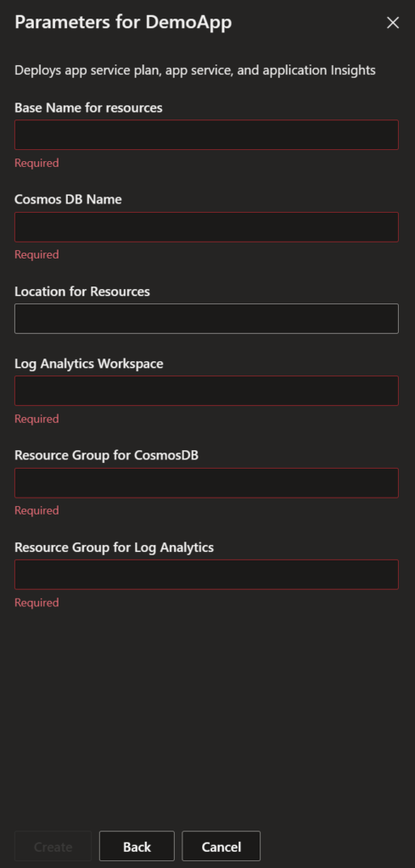This screenshot has width=415, height=868.
Task: Click the 'Cosmos DB Name' label text
Action: 68,199
